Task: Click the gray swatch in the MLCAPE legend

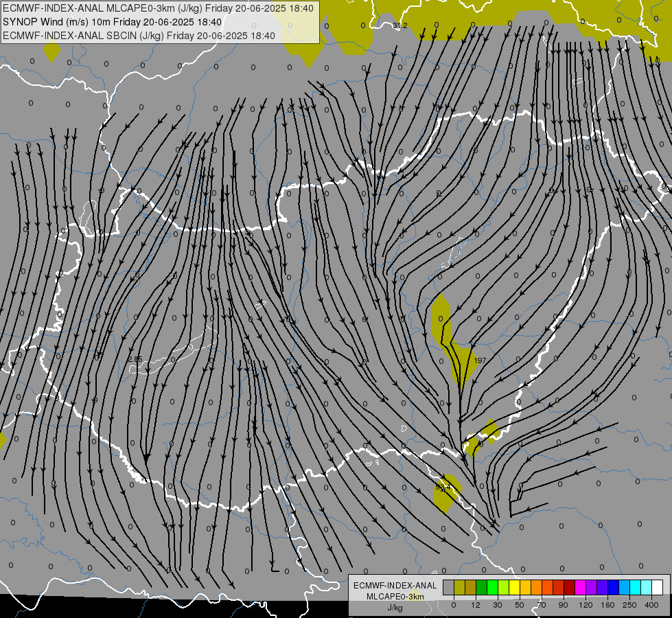Action: 449,587
